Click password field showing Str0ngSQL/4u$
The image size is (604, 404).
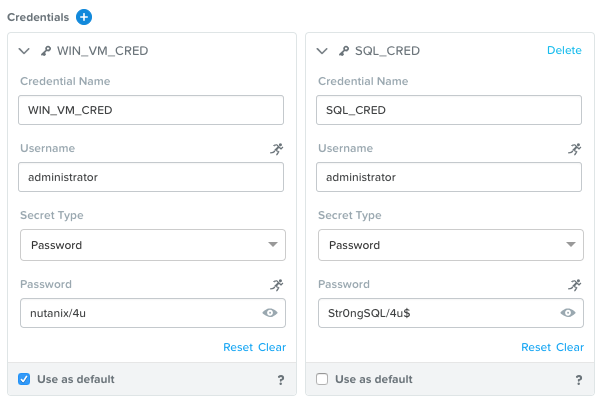click(451, 313)
